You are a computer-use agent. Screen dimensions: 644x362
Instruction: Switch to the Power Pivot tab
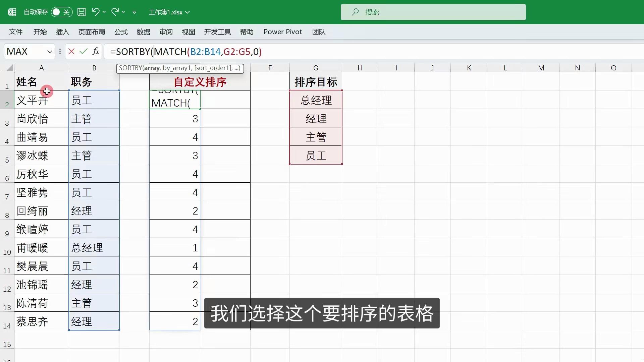[x=283, y=32]
